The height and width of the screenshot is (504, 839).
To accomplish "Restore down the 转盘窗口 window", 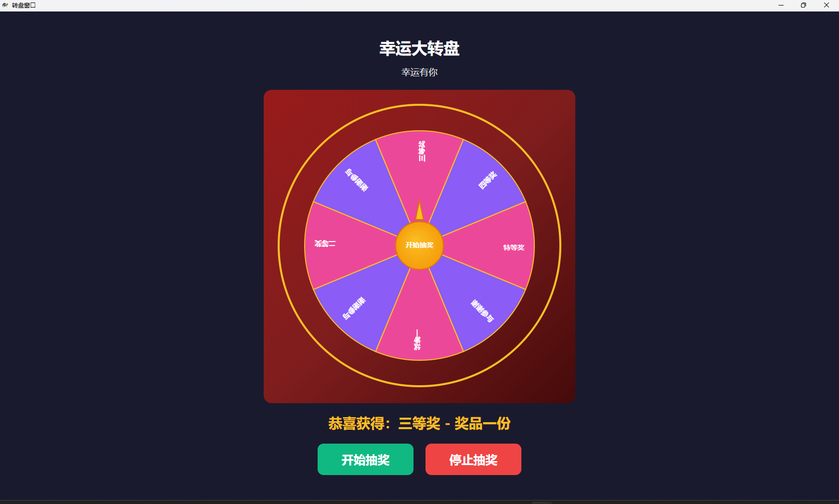I will coord(804,5).
